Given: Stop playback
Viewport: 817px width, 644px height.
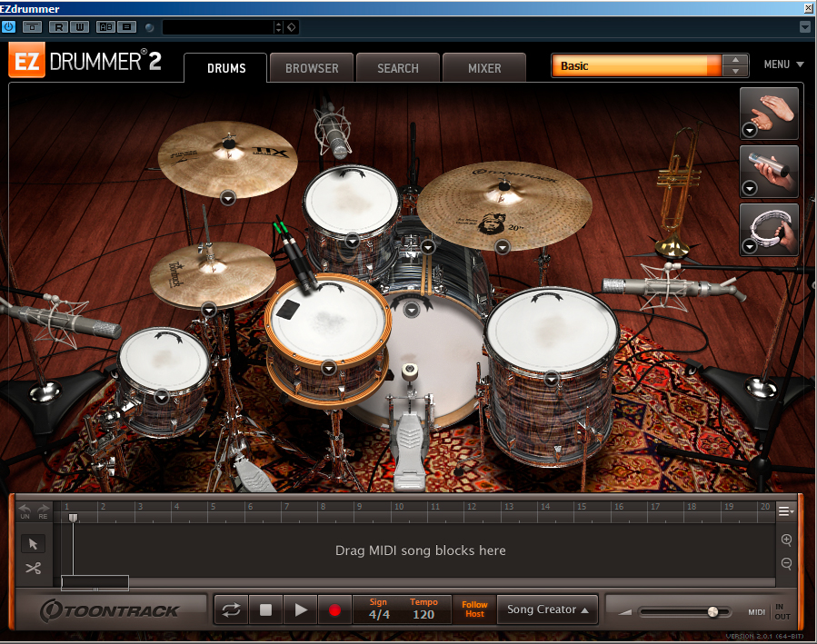Looking at the screenshot, I should [265, 610].
